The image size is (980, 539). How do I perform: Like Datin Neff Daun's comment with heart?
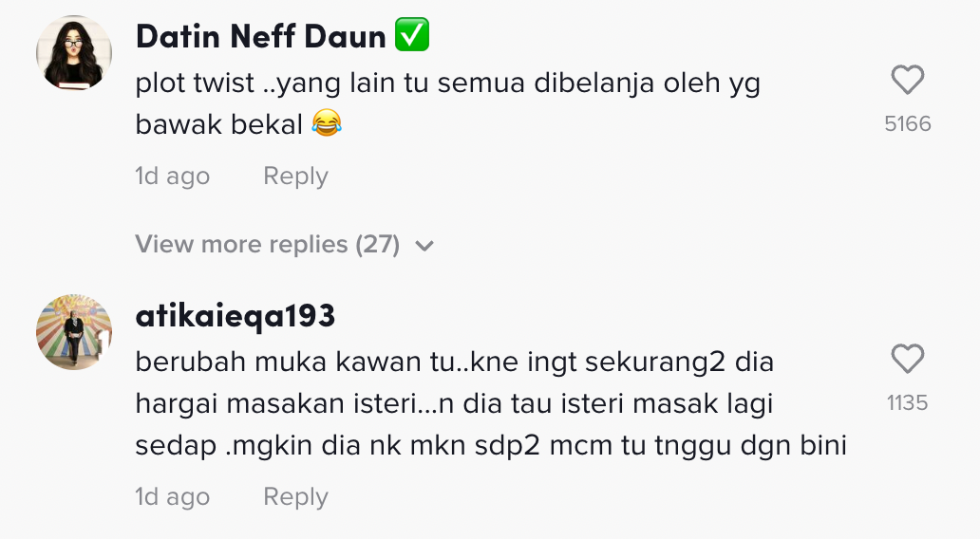tap(907, 81)
